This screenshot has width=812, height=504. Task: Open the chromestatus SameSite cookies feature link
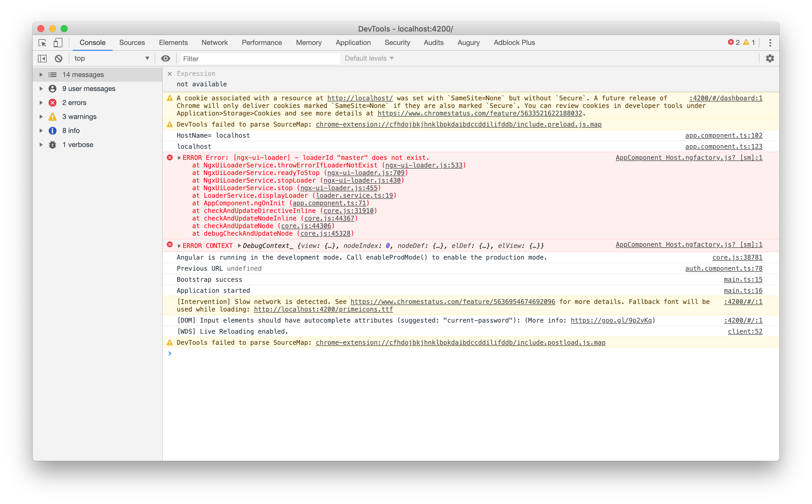coord(480,113)
